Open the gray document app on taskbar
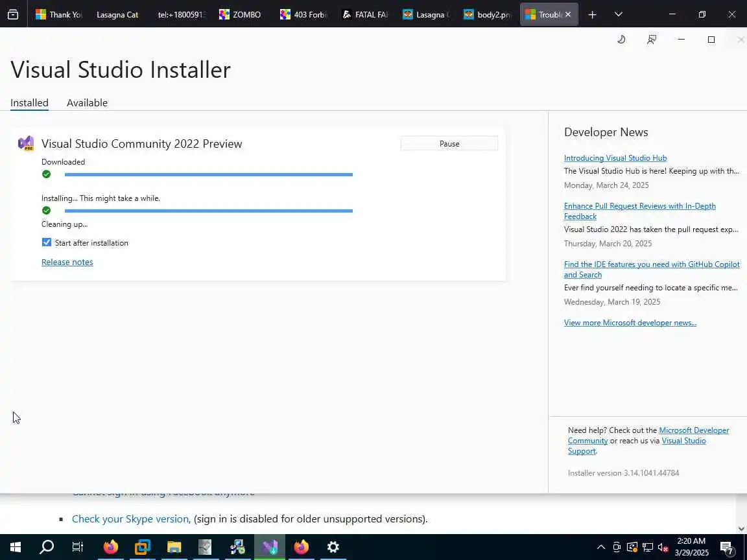 tap(205, 547)
